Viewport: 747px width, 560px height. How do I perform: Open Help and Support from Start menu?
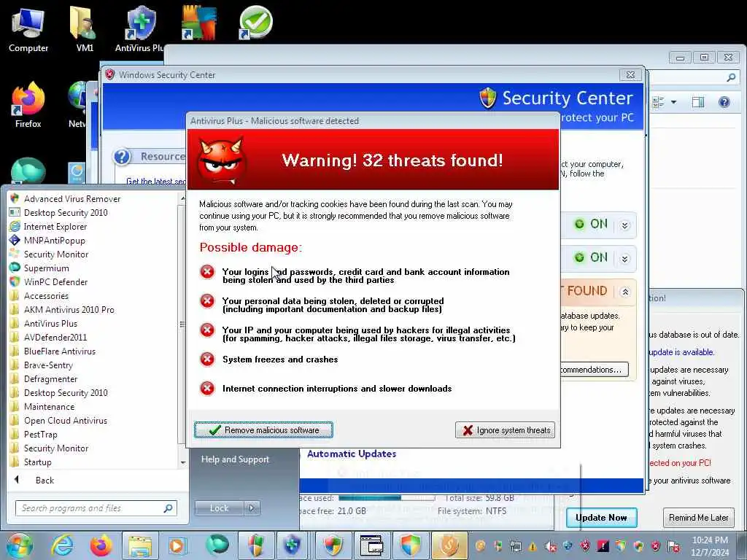pos(235,459)
